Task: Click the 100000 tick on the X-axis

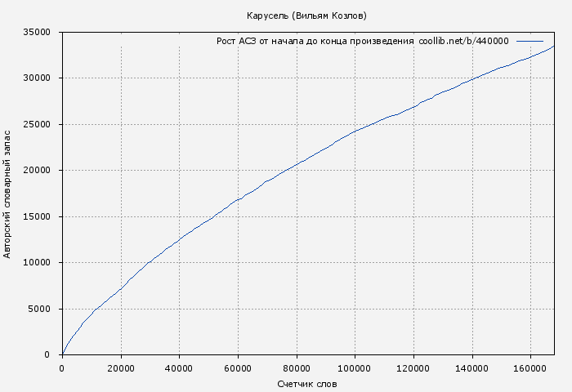Action: tap(355, 367)
